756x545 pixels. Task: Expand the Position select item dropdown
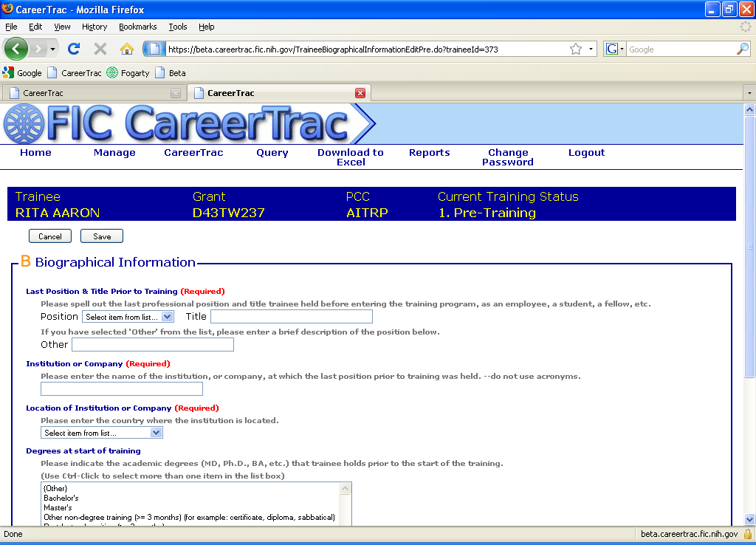coord(128,317)
